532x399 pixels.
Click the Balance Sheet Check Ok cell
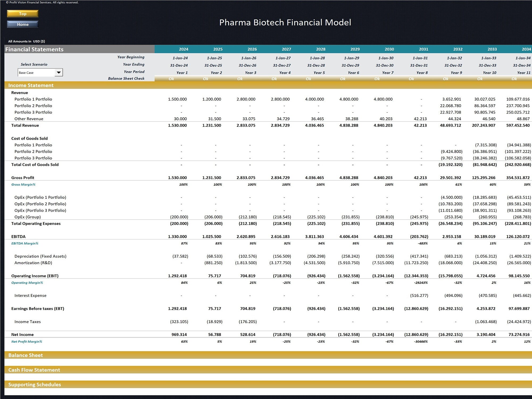tap(172, 78)
